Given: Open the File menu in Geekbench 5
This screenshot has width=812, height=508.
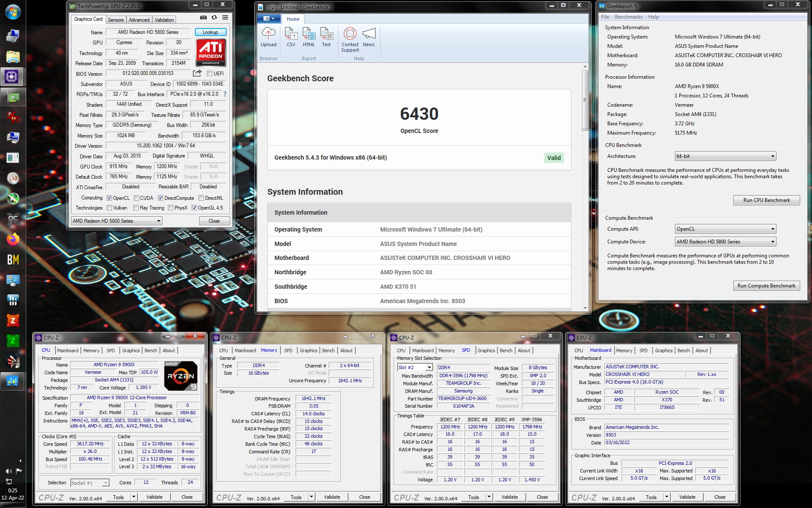Looking at the screenshot, I should pos(605,17).
